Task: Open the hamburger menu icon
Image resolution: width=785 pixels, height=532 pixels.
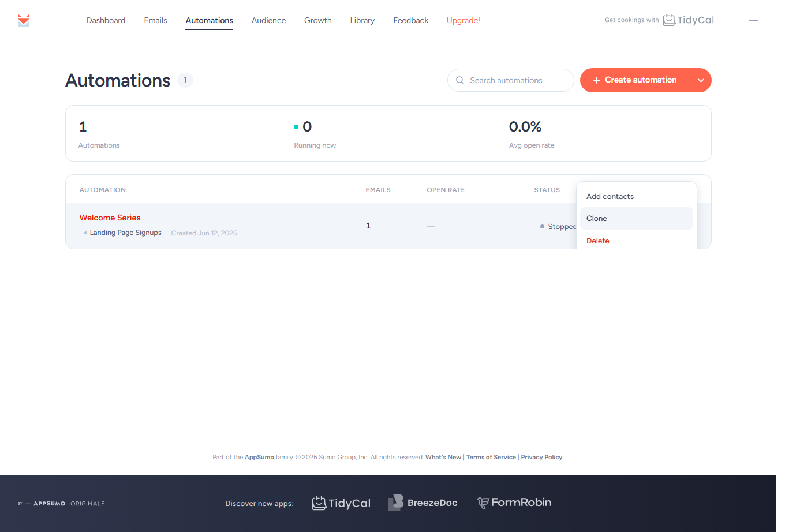Action: pos(753,20)
